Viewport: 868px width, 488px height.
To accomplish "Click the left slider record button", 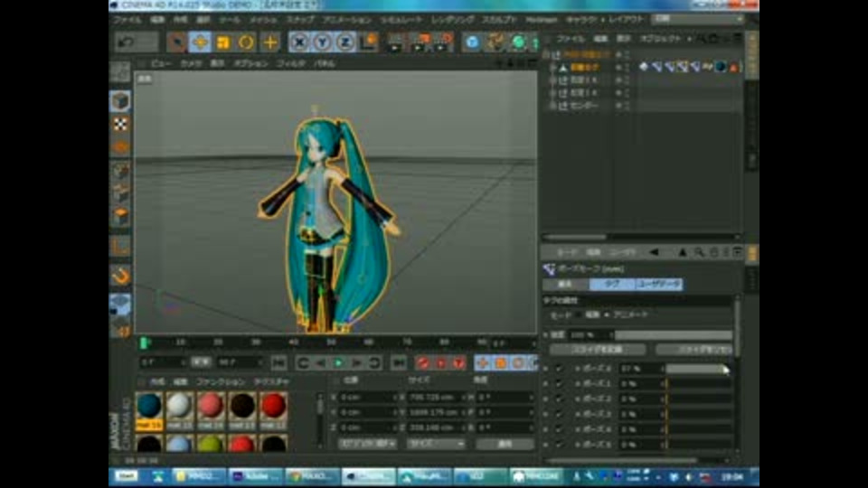I will [x=598, y=350].
